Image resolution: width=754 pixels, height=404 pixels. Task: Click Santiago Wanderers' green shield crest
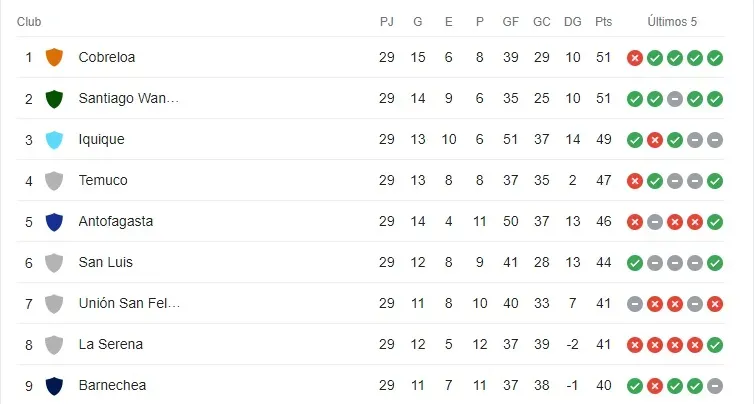pos(55,99)
